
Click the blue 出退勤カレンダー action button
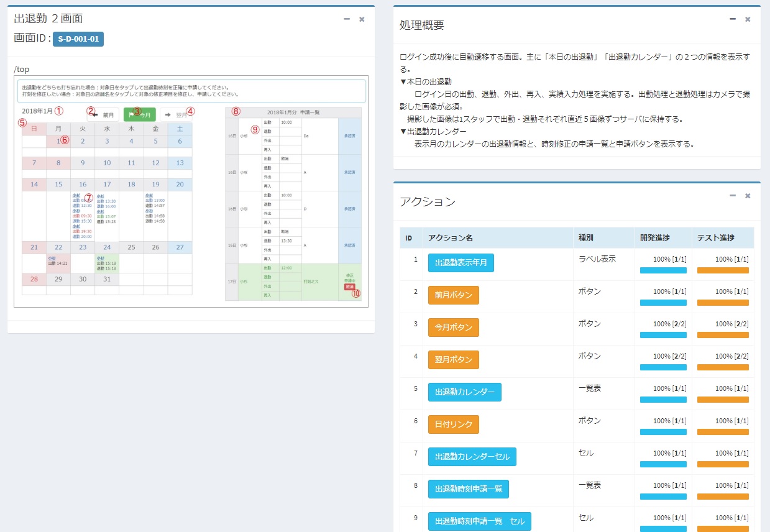click(x=465, y=392)
